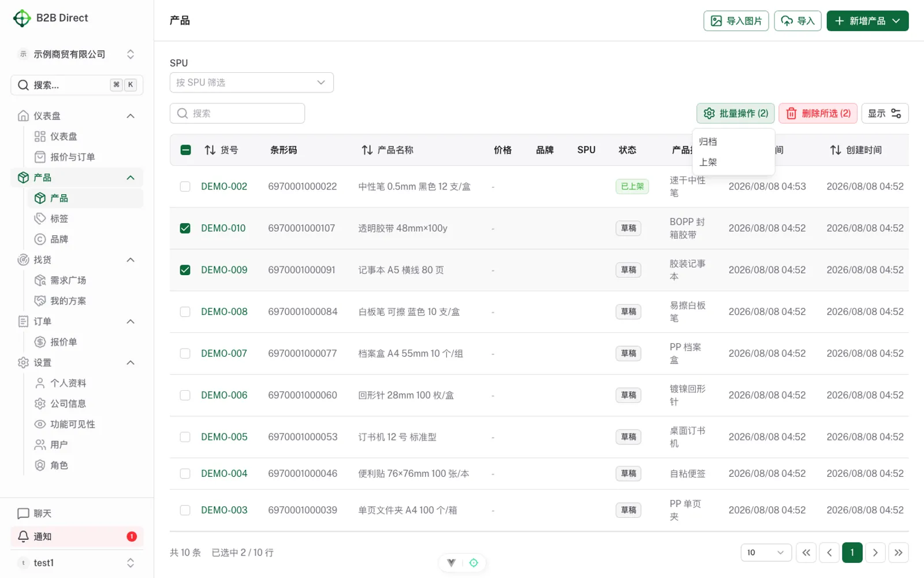This screenshot has width=924, height=578.
Task: Open 需求广场 in sidebar
Action: pos(85,280)
